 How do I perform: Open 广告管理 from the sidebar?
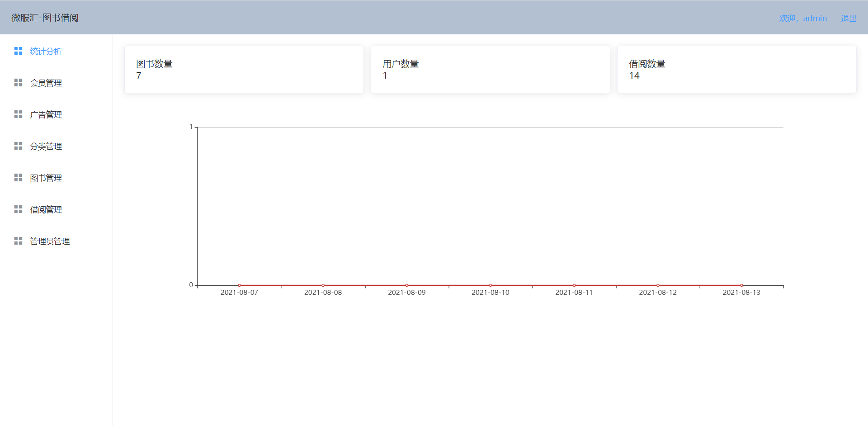point(46,114)
